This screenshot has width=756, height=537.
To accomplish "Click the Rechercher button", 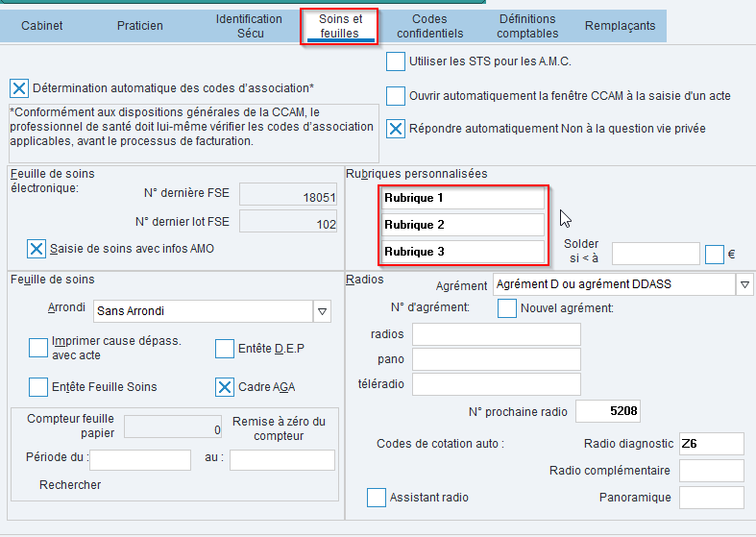I will [70, 485].
